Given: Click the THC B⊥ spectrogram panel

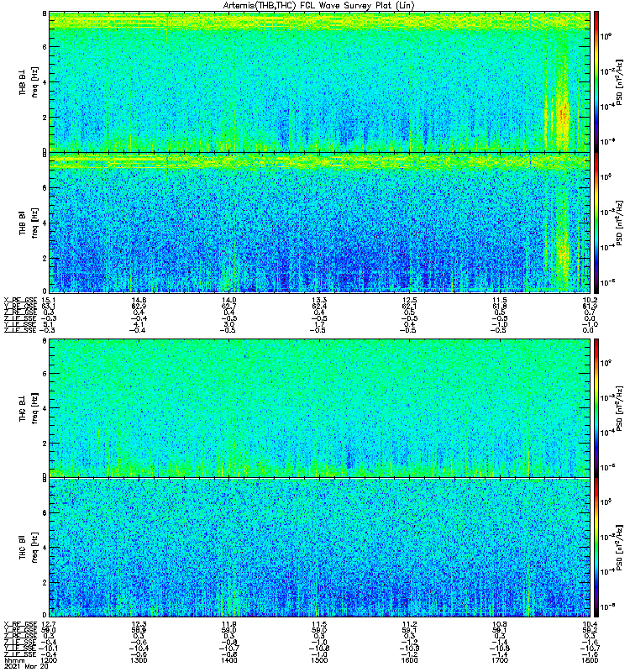Looking at the screenshot, I should click(319, 408).
